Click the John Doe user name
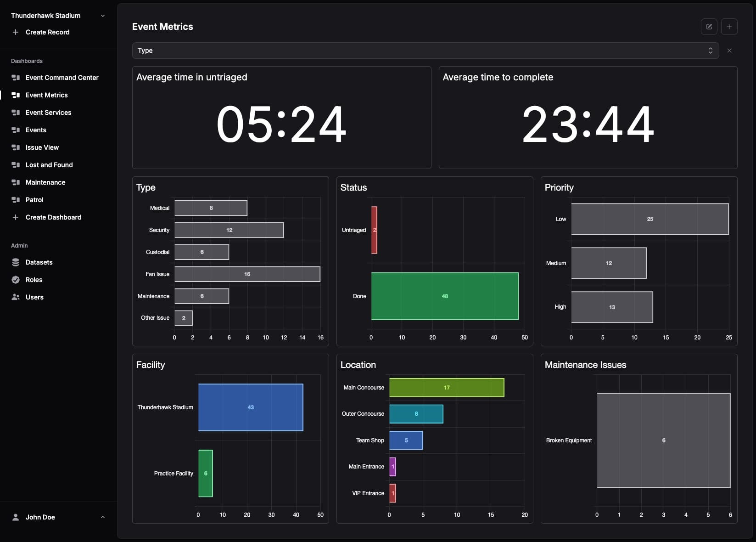The height and width of the screenshot is (542, 756). (x=40, y=517)
